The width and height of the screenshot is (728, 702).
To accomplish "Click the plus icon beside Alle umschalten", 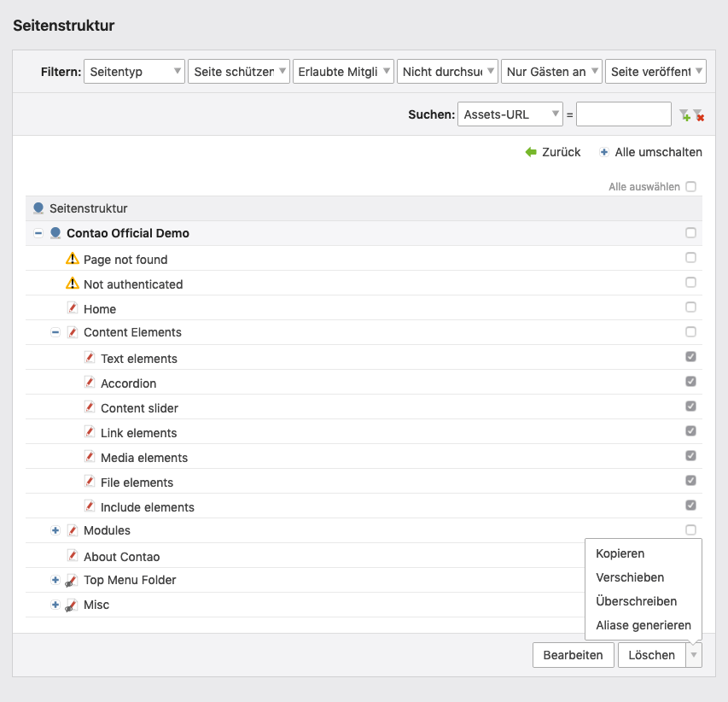I will coord(604,152).
